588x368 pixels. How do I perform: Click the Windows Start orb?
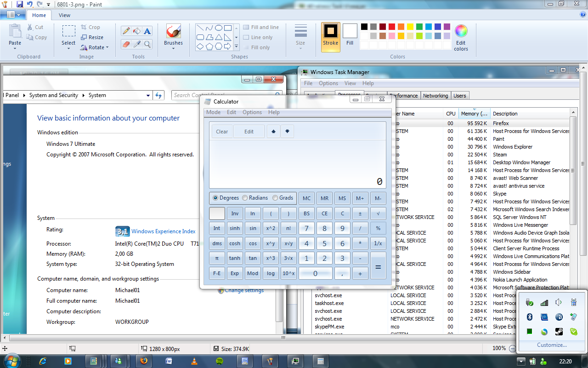click(12, 360)
